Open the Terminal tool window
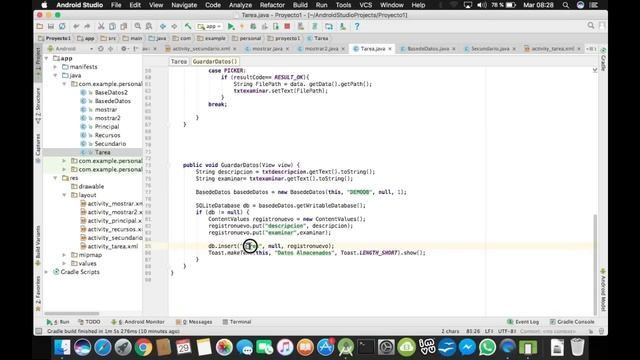Screen dimensions: 640x360 coord(237,322)
